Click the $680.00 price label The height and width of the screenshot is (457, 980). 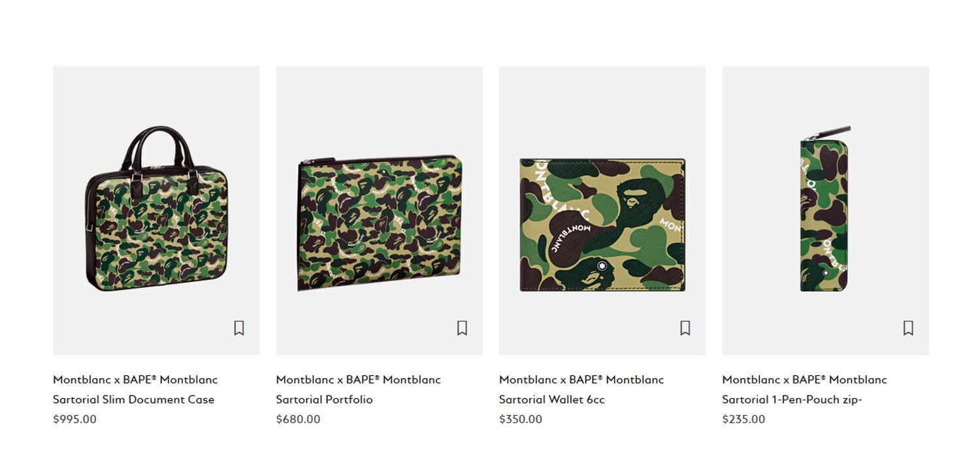(298, 419)
